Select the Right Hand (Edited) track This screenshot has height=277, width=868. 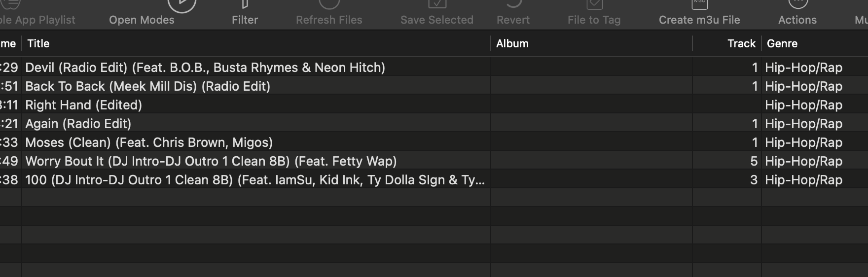(x=84, y=105)
